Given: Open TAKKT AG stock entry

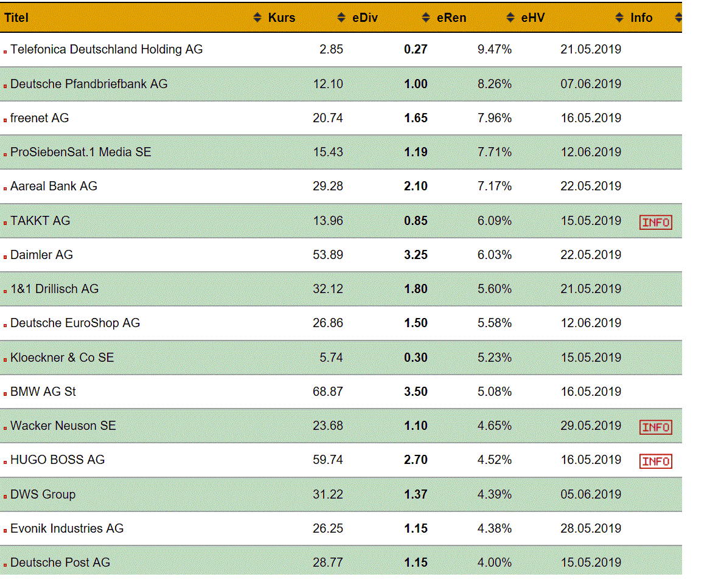Looking at the screenshot, I should 40,221.
